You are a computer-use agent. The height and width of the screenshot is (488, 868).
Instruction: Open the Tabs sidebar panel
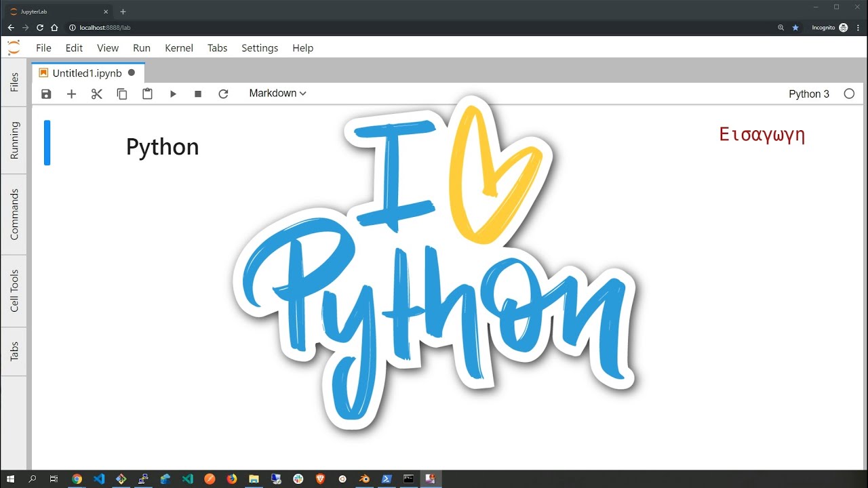(14, 352)
